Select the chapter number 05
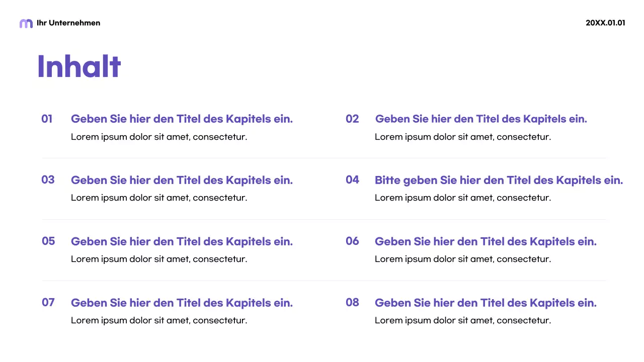The width and height of the screenshot is (644, 362). pyautogui.click(x=48, y=241)
